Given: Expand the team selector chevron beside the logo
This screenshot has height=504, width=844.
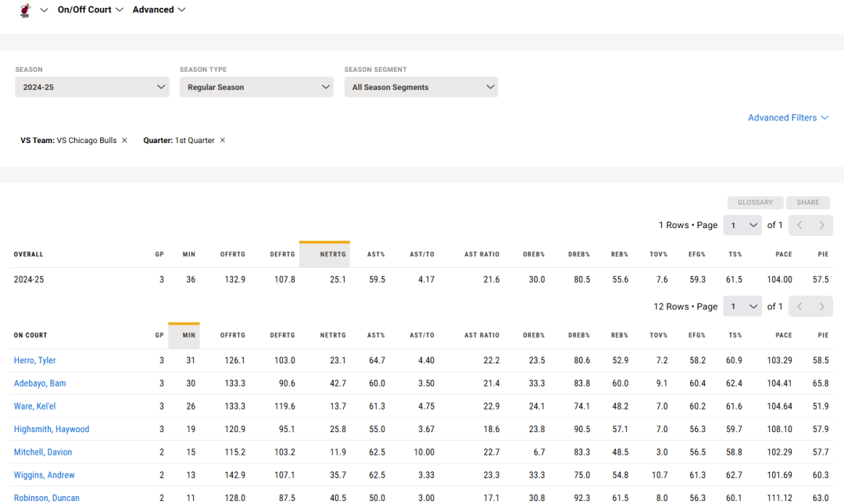Looking at the screenshot, I should [44, 9].
